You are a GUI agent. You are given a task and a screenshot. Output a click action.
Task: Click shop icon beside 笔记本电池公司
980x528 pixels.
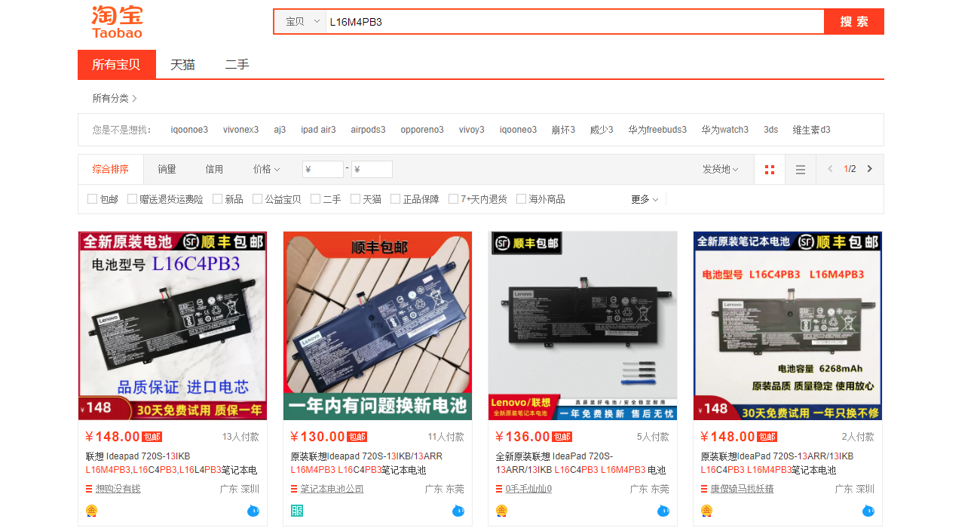click(295, 489)
